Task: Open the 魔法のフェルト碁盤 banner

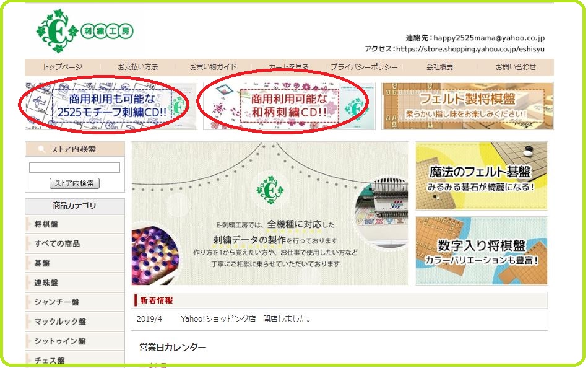Action: (x=481, y=176)
